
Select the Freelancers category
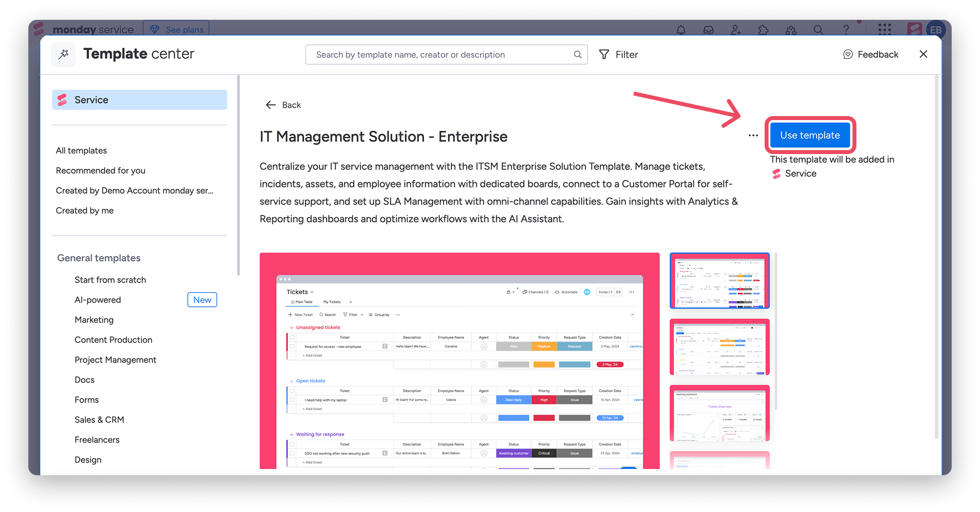97,440
